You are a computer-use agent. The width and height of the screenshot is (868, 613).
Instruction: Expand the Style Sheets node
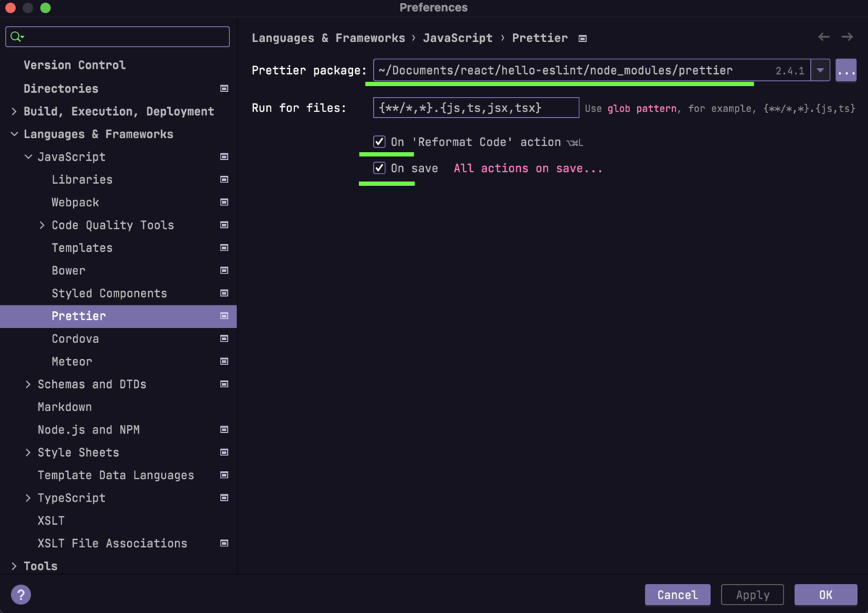coord(28,452)
